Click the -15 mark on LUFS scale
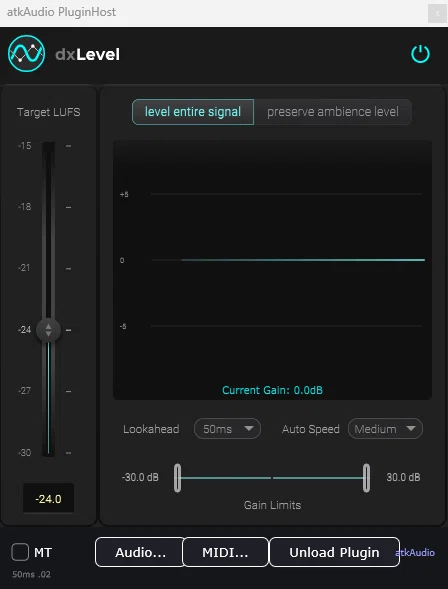Viewport: 448px width, 589px height. coord(24,146)
